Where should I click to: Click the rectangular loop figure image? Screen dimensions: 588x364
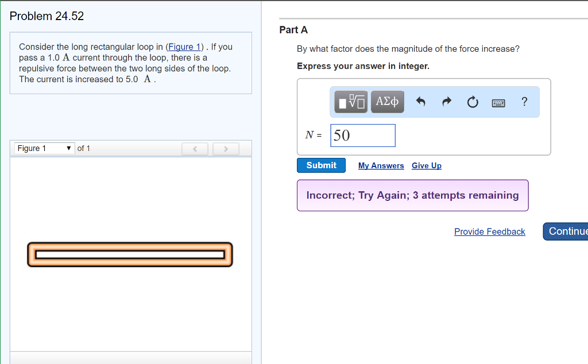[130, 254]
